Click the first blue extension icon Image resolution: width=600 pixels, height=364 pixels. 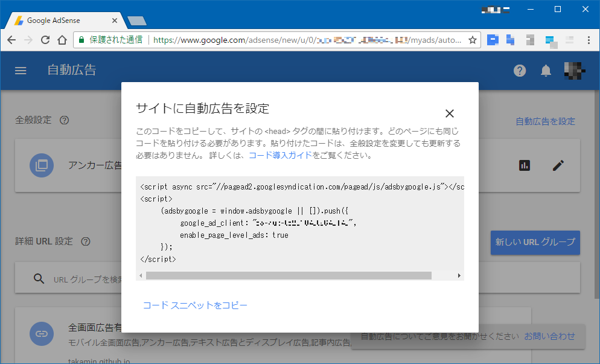pos(493,40)
